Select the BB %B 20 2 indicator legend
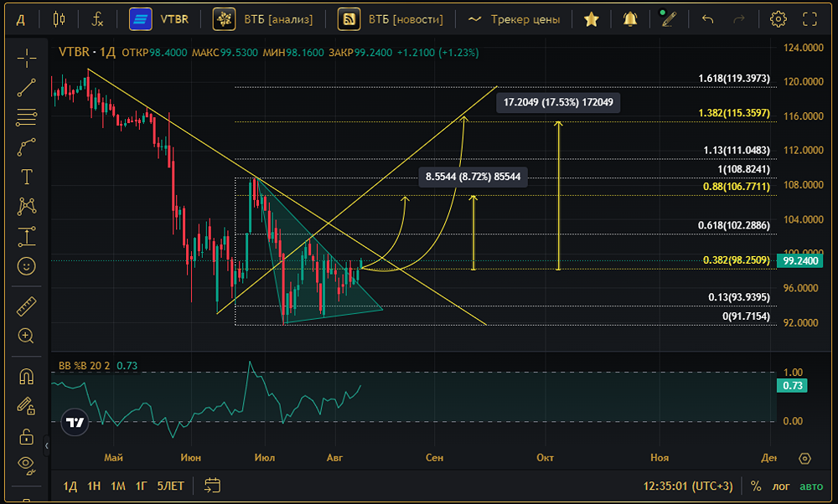The height and width of the screenshot is (504, 838). [x=84, y=366]
